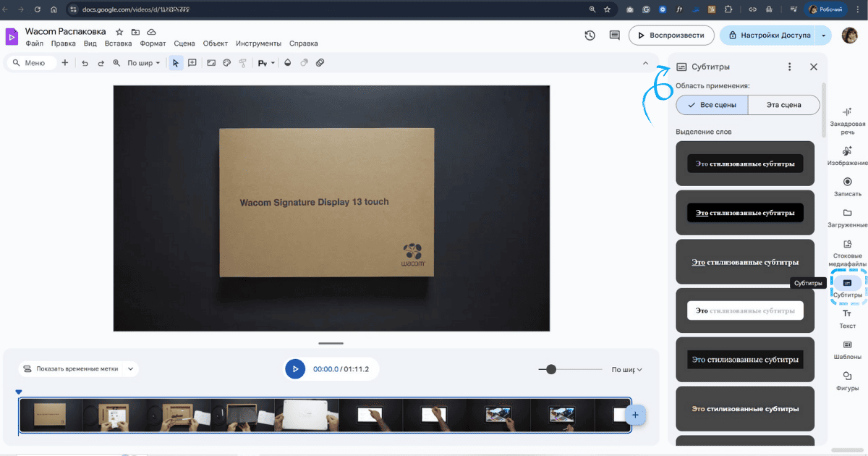Switch subtitle scope to Эта сцена

[783, 104]
